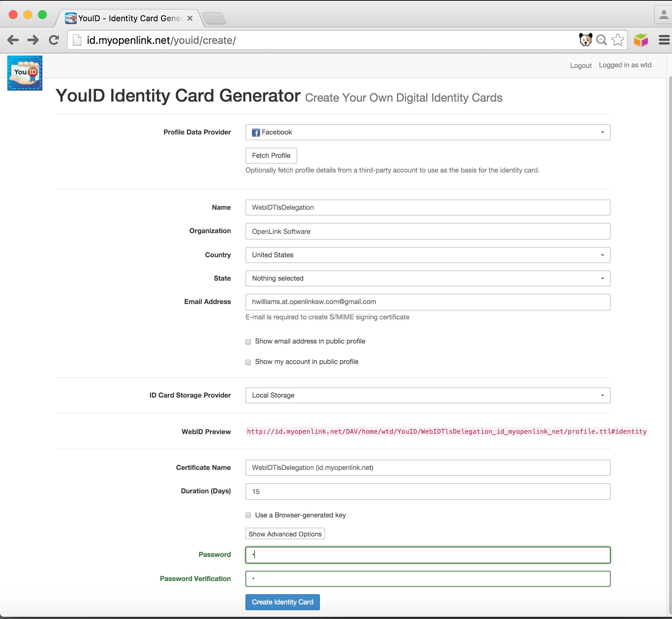
Task: Open the Chrome hamburger menu
Action: coord(664,40)
